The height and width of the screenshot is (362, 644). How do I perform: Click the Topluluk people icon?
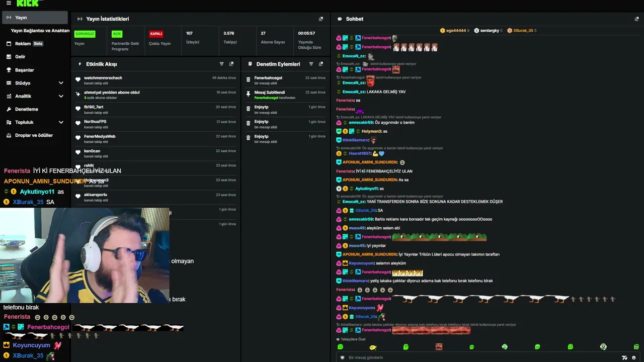pos(9,122)
